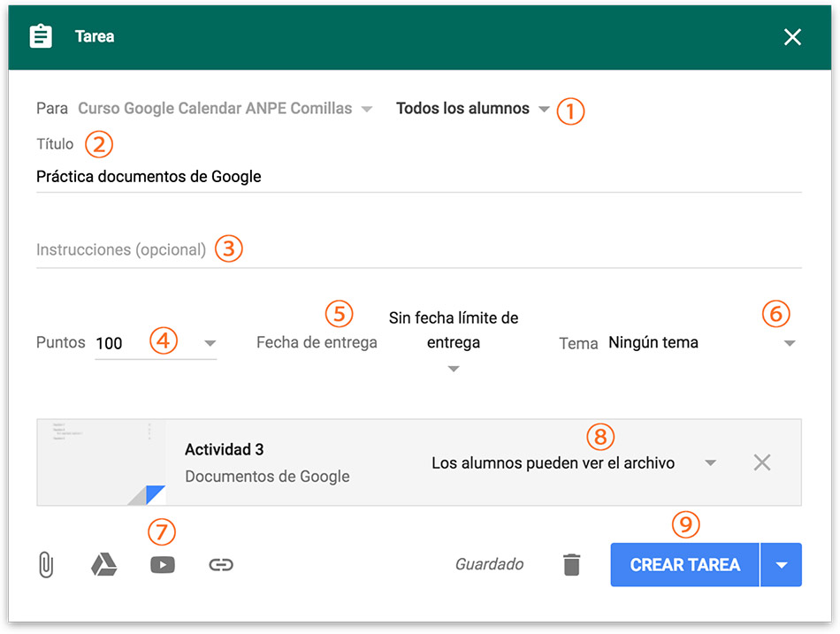The image size is (840, 634).
Task: Click the Fecha de entrega label
Action: [x=317, y=343]
